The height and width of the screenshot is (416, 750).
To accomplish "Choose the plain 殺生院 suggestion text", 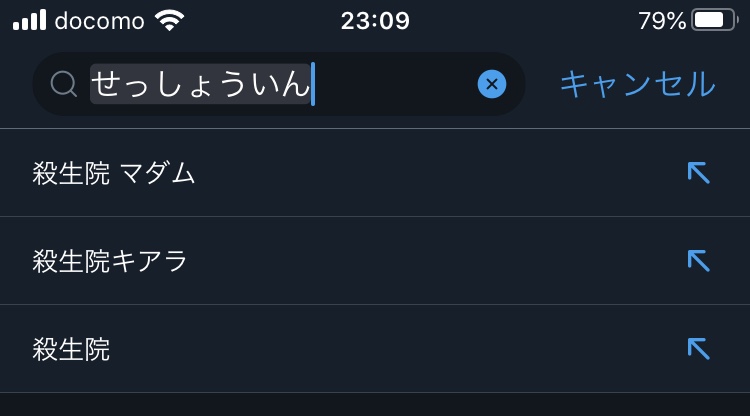I will (71, 349).
